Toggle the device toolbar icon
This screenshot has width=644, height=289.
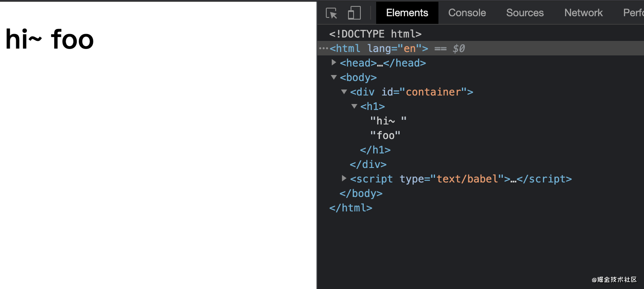354,13
